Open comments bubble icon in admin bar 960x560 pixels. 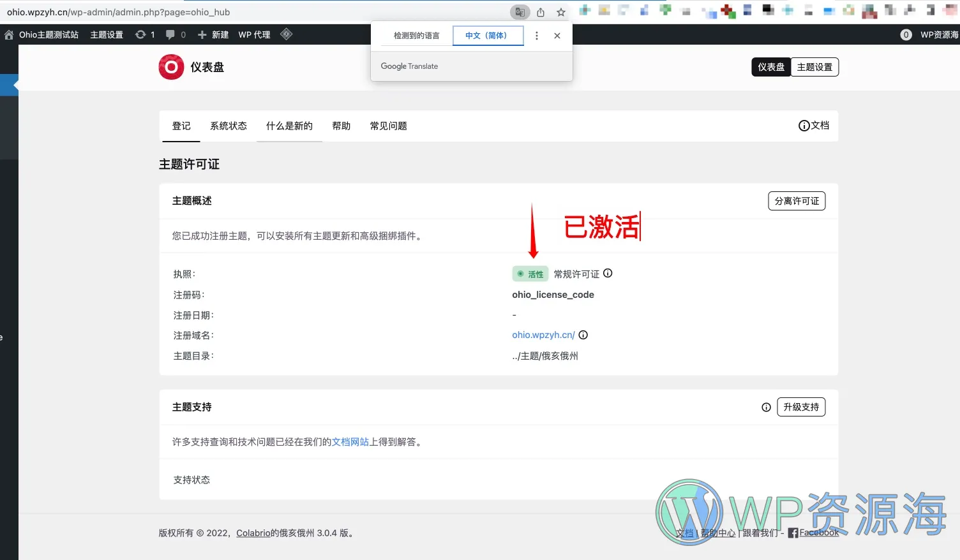(x=170, y=34)
